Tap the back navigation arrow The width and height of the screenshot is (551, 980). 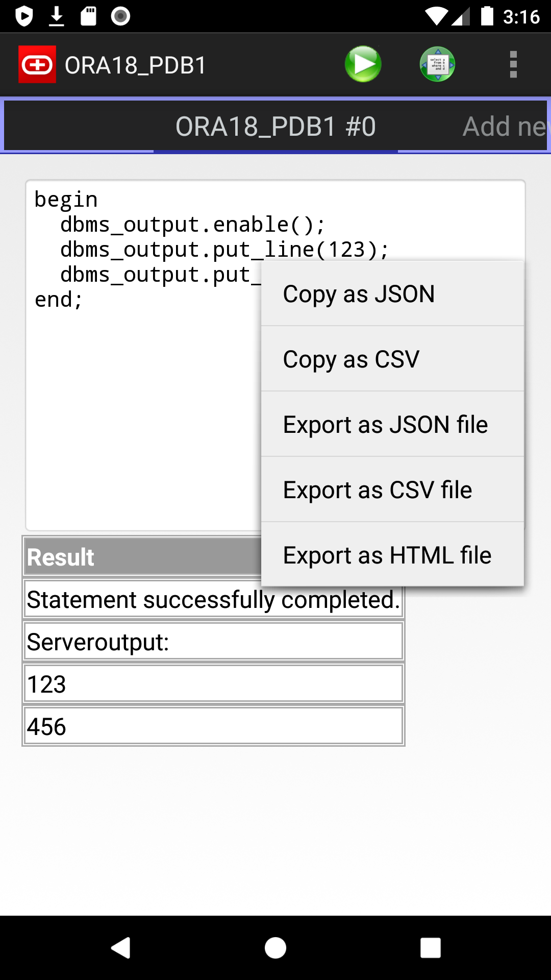(121, 948)
